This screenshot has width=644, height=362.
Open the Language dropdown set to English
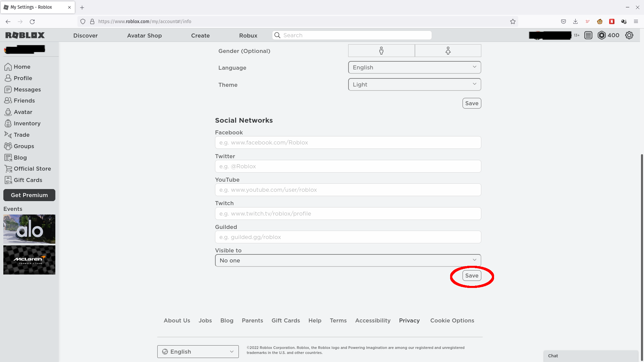pos(415,67)
